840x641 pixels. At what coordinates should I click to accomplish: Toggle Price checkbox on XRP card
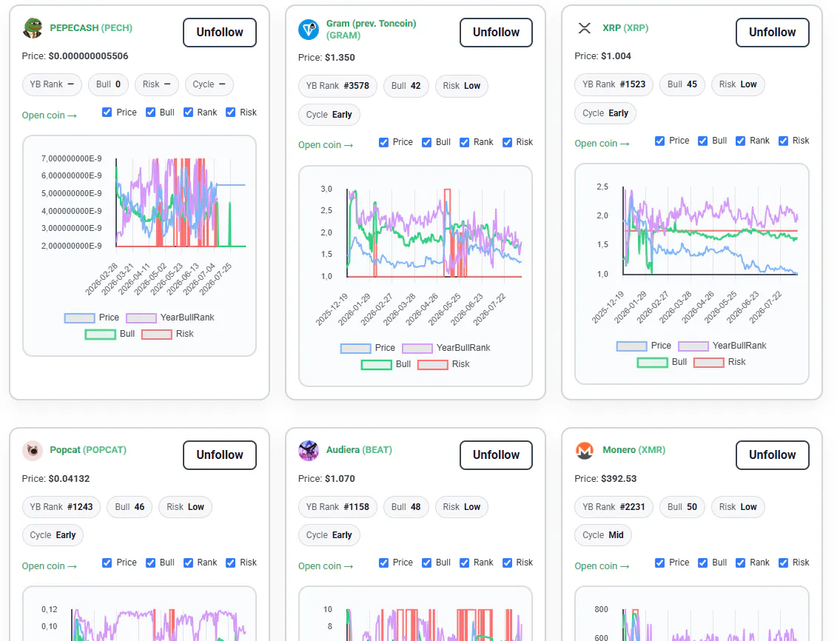coord(659,141)
